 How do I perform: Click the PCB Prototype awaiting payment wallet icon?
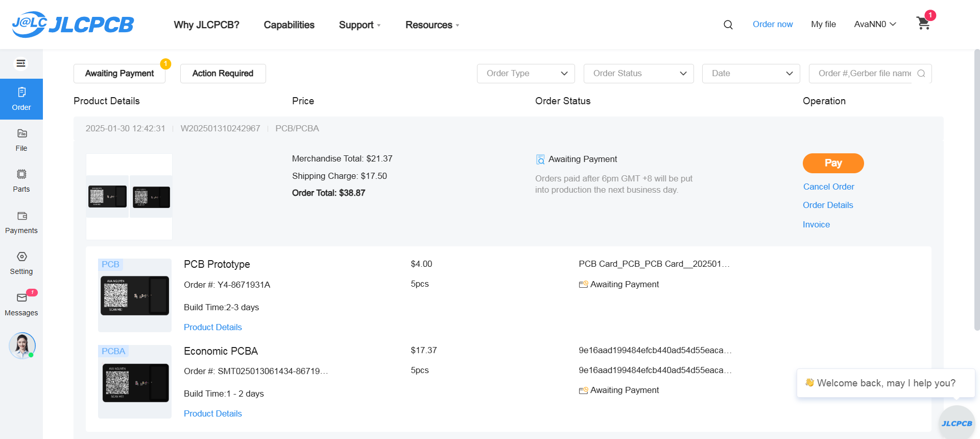pyautogui.click(x=583, y=284)
